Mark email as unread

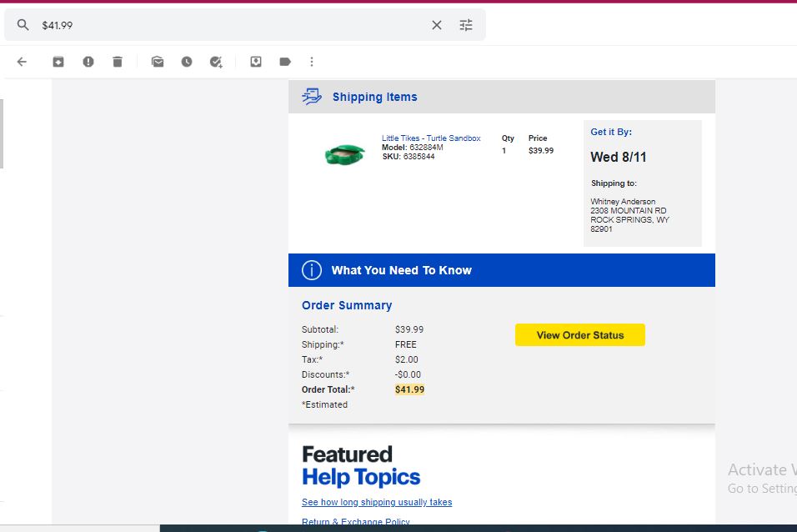(x=158, y=62)
